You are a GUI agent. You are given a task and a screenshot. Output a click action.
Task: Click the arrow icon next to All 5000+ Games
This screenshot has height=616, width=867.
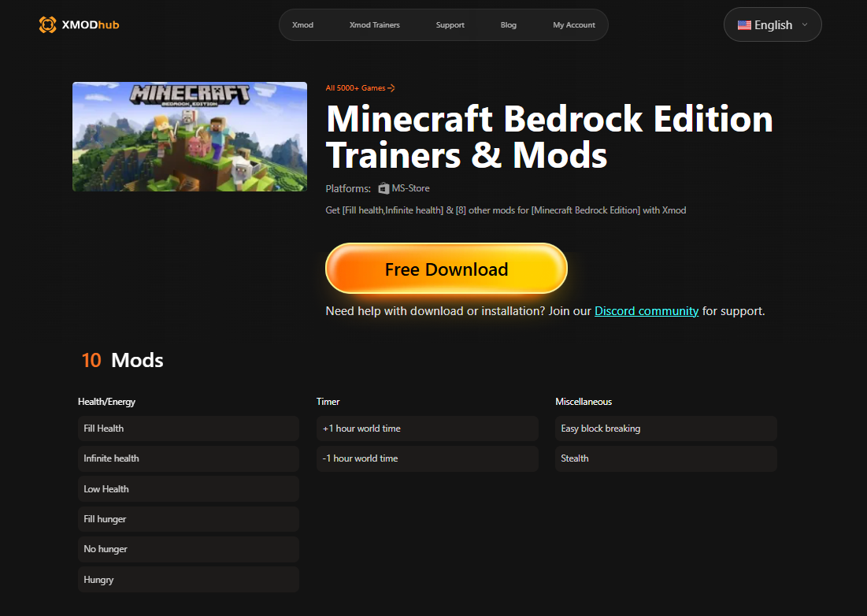tap(391, 88)
